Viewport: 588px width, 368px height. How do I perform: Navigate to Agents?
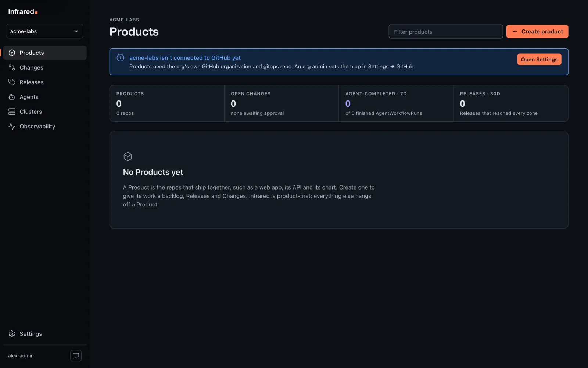pos(45,97)
